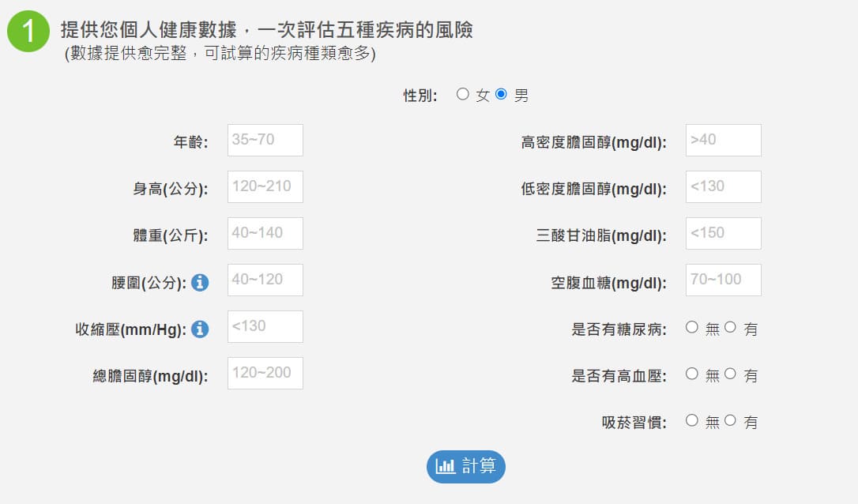Select 女 gender radio button
Viewport: 858px width, 504px height.
(463, 94)
